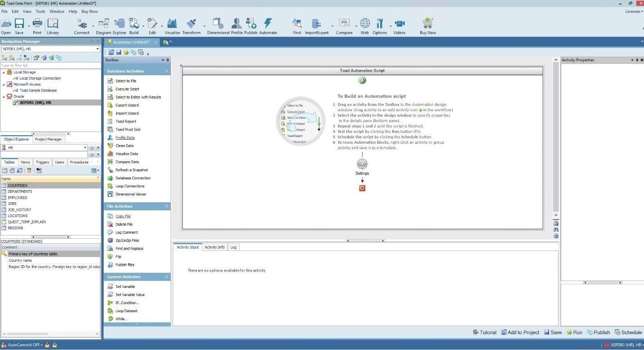Open the Tools menu

pos(41,11)
